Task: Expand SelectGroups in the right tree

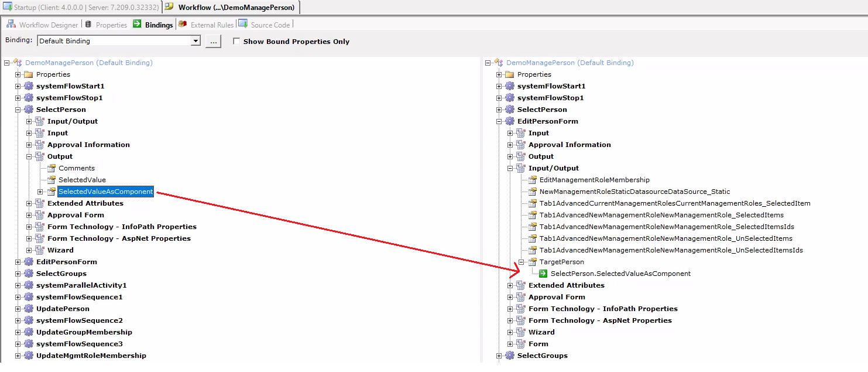Action: [x=499, y=356]
